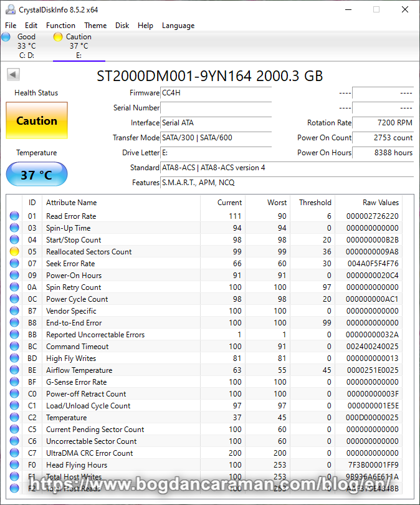Open the Function menu
420x505 pixels.
60,26
